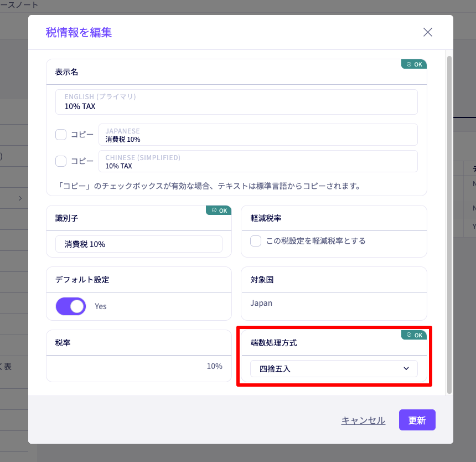Viewport: 476px width, 462px height.
Task: Open the 端数処理方式 dropdown showing 四捨五入
Action: point(333,368)
